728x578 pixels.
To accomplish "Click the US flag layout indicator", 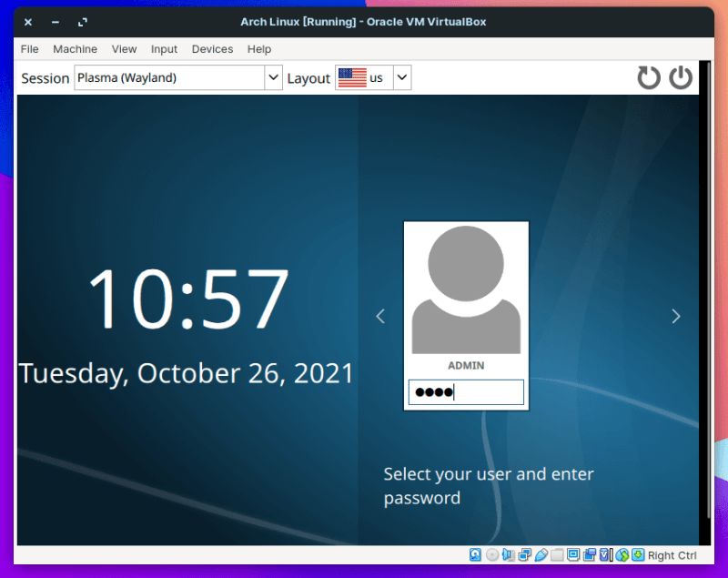I will point(353,77).
